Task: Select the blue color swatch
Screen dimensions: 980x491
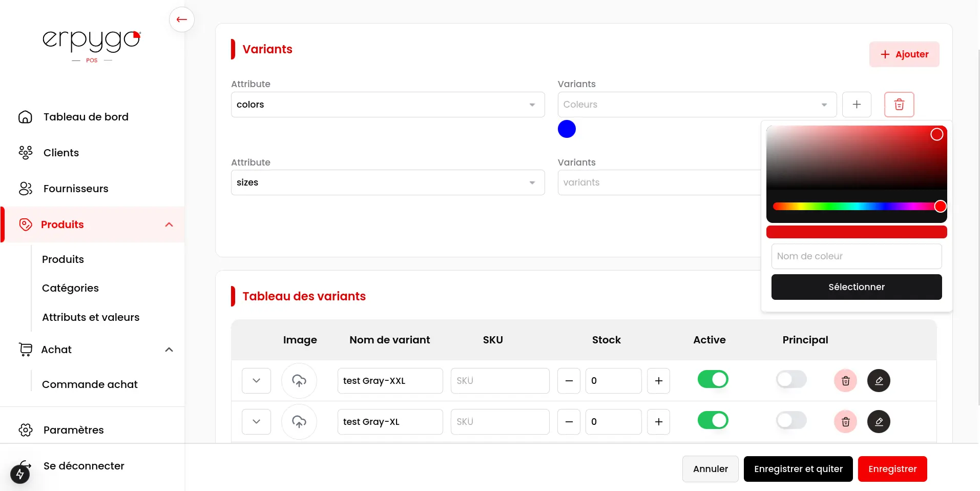Action: point(567,129)
